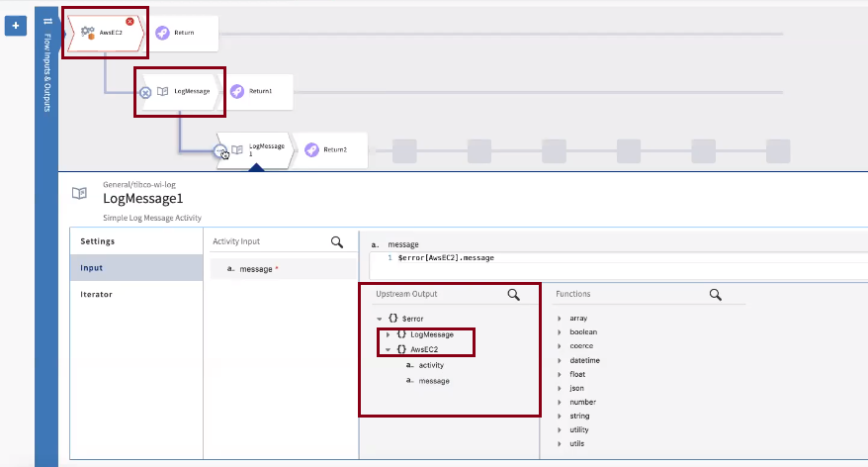Open search in Activity Input
This screenshot has height=467, width=868.
(336, 242)
